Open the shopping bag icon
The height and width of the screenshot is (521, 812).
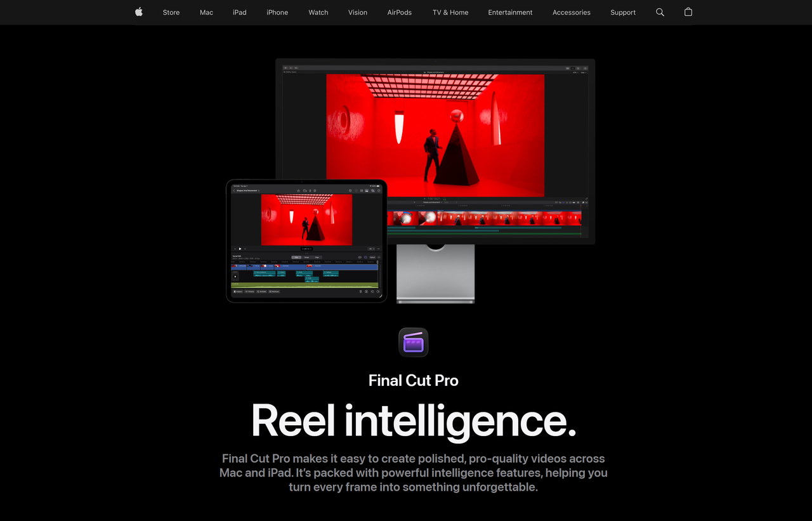[x=688, y=12]
